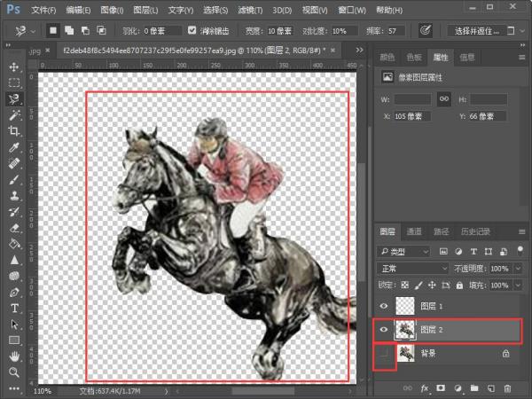
Task: Expand document tabs overflow arrows
Action: pyautogui.click(x=359, y=51)
